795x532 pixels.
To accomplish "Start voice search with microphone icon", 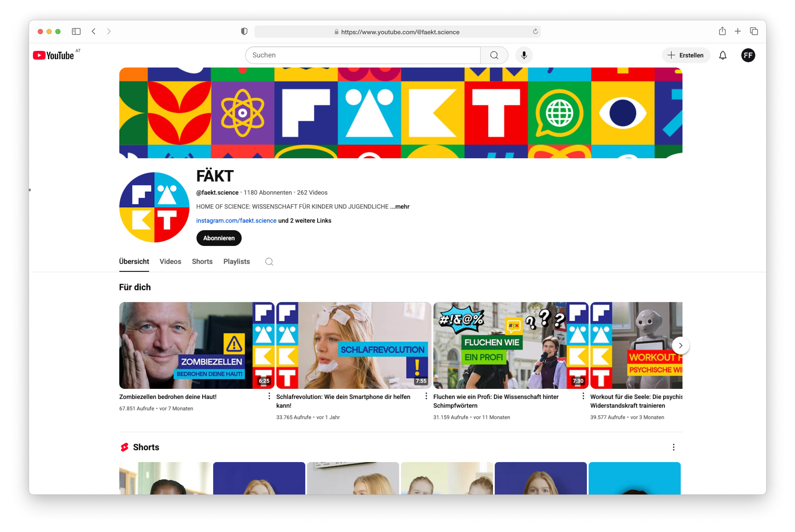I will pyautogui.click(x=524, y=55).
